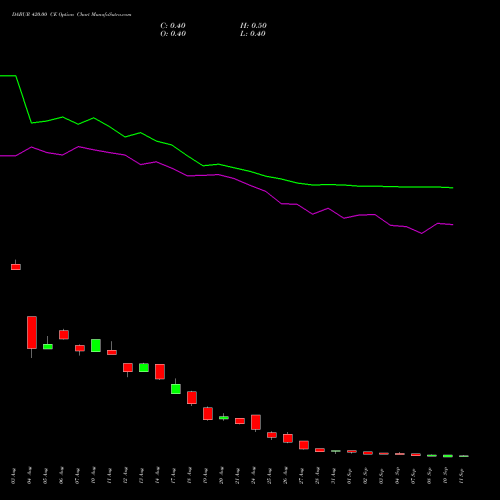Image resolution: width=500 pixels, height=500 pixels.
Task: Select the red candle for 24 Aug
Action: [256, 422]
